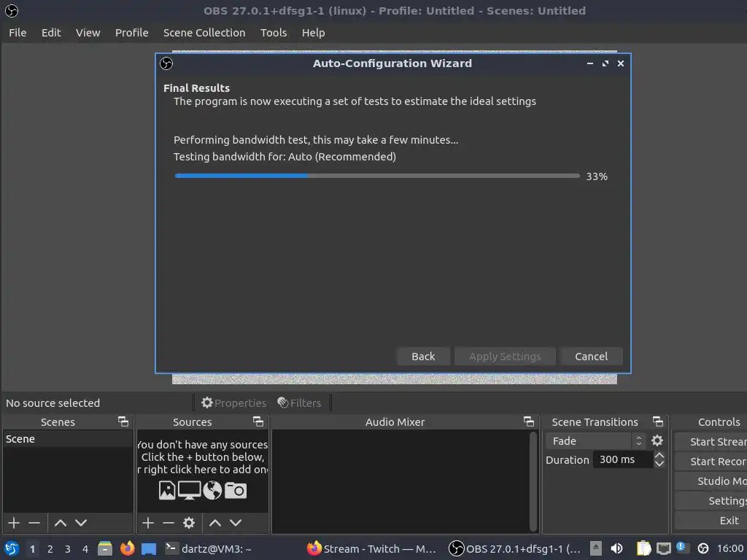
Task: Click the OBS logo in wizard title bar
Action: click(x=166, y=63)
